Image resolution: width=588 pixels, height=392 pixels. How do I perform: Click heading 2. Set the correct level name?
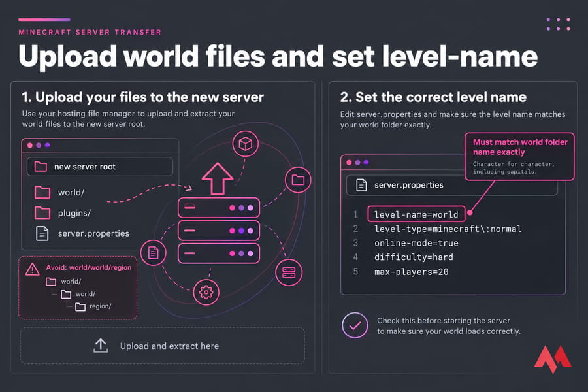(433, 97)
